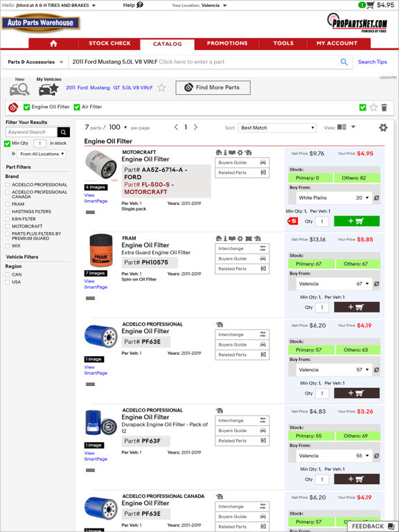Go to the previous results page arrow
The image size is (399, 532).
click(176, 127)
